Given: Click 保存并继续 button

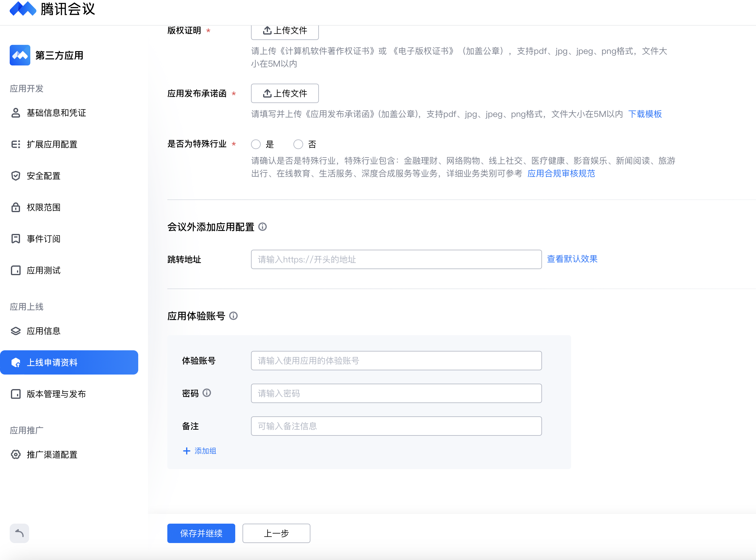Looking at the screenshot, I should [201, 533].
